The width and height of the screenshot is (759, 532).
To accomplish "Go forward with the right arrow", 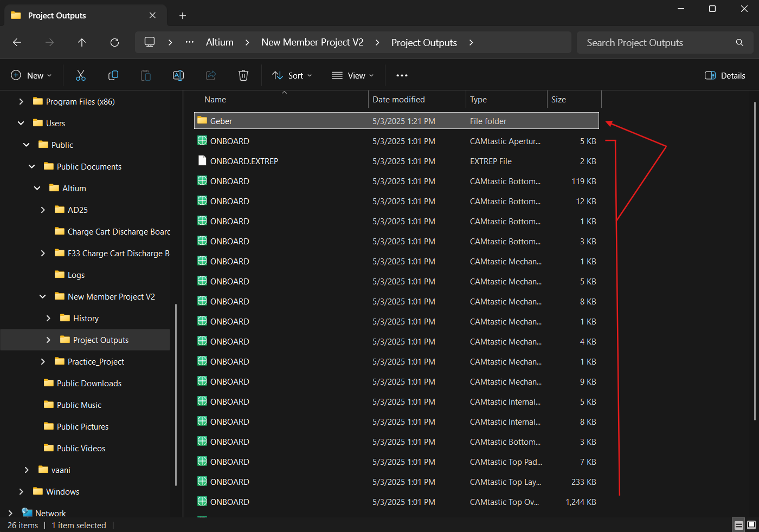I will (x=49, y=42).
